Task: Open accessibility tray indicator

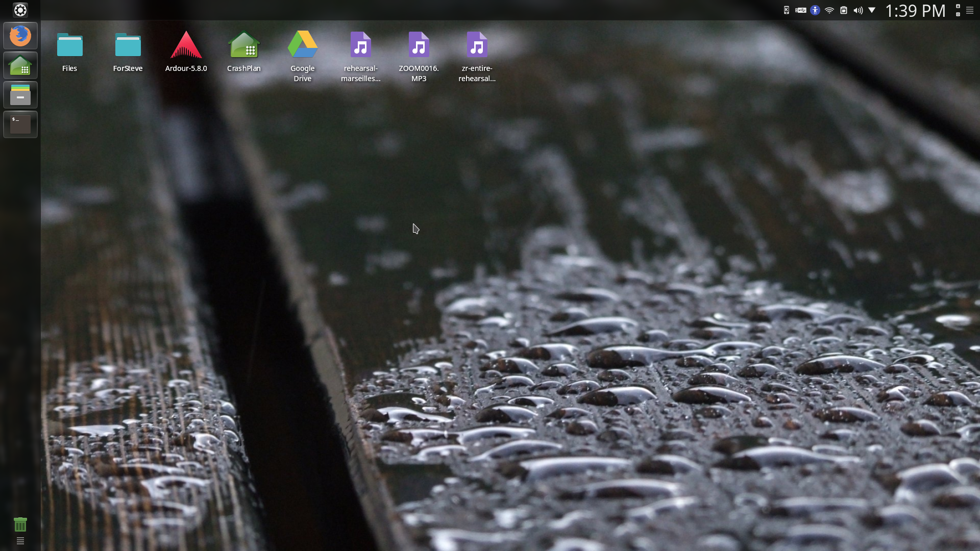Action: pyautogui.click(x=815, y=10)
